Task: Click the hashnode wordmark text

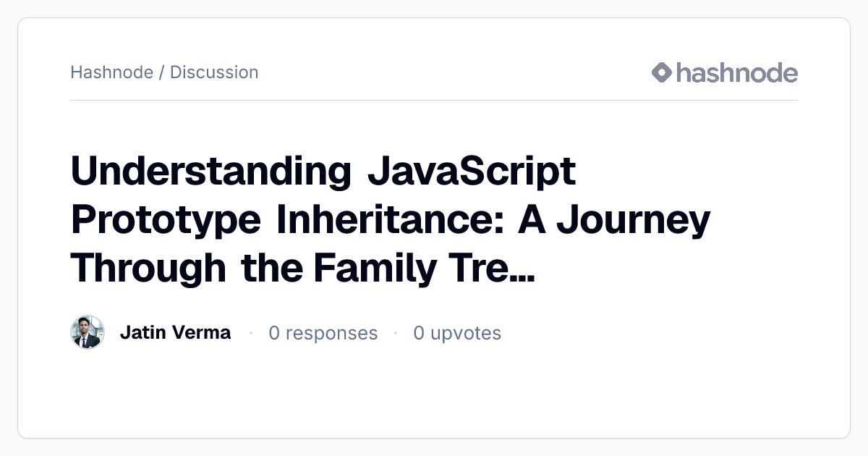Action: click(737, 72)
